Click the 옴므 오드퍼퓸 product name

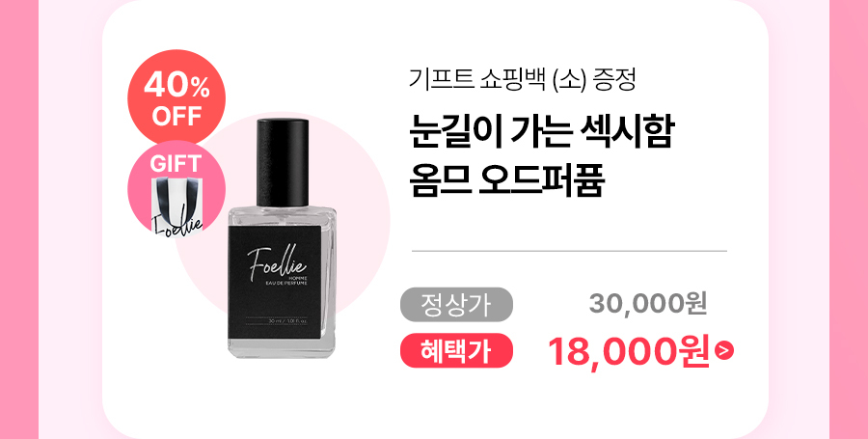[506, 180]
